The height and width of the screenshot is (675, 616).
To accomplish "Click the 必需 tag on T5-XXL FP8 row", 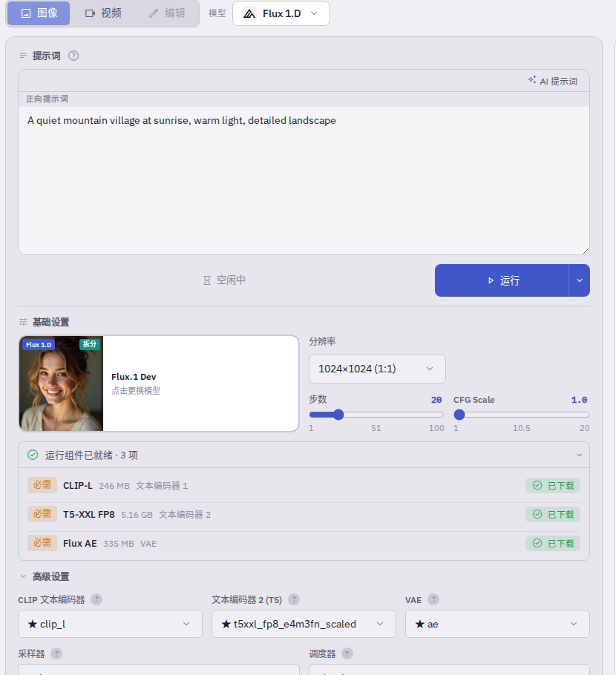I will coord(42,514).
